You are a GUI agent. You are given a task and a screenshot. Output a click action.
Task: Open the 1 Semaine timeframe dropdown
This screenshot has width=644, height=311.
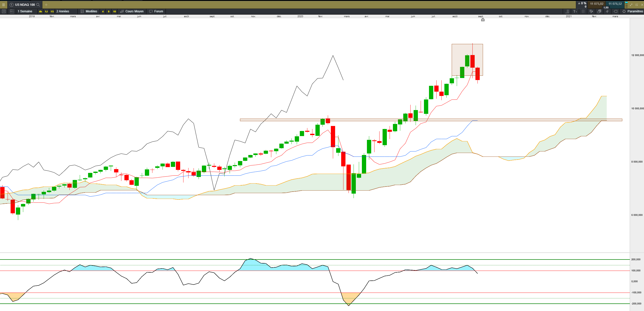25,11
